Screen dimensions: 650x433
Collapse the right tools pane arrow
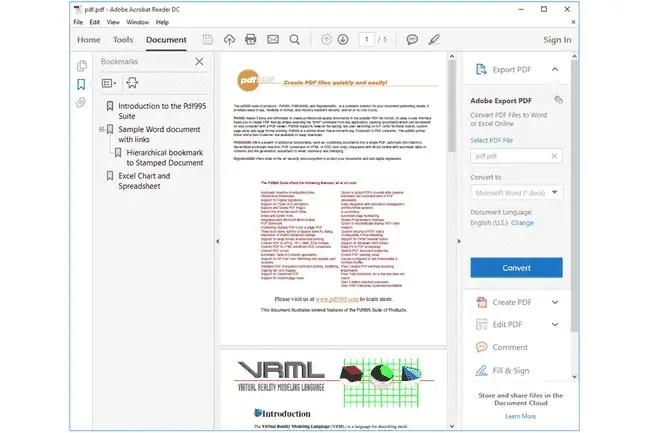[459, 241]
